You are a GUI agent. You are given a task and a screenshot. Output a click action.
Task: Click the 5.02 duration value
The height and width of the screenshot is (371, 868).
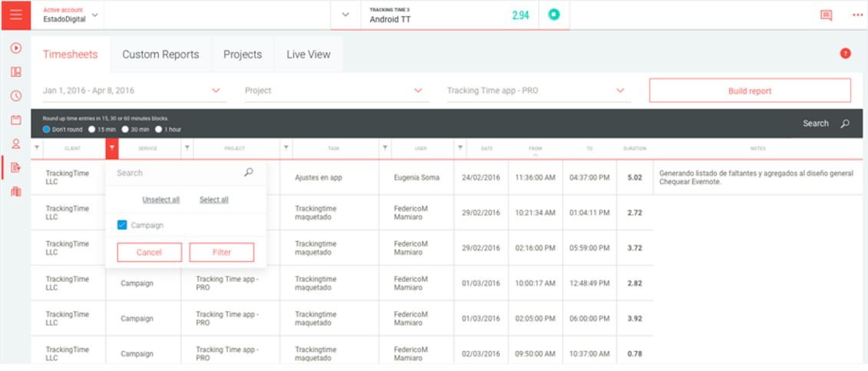[x=635, y=177]
